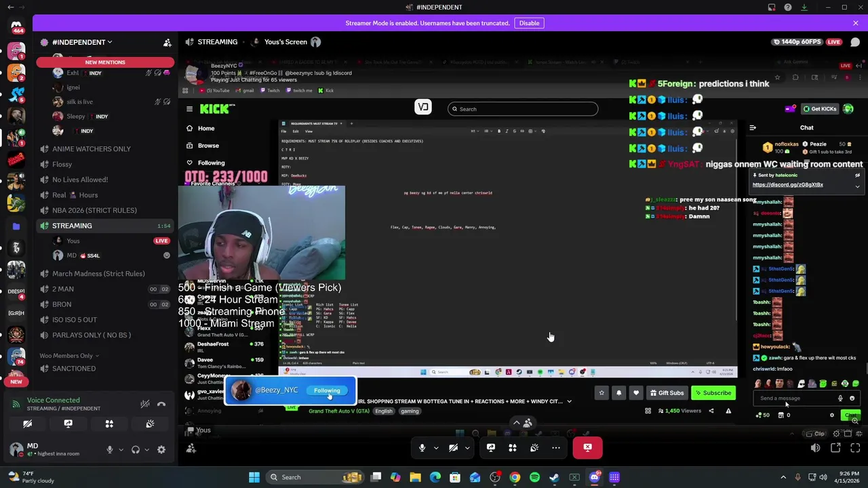Disable Streamer Mode from the banner
The height and width of the screenshot is (488, 868).
529,23
